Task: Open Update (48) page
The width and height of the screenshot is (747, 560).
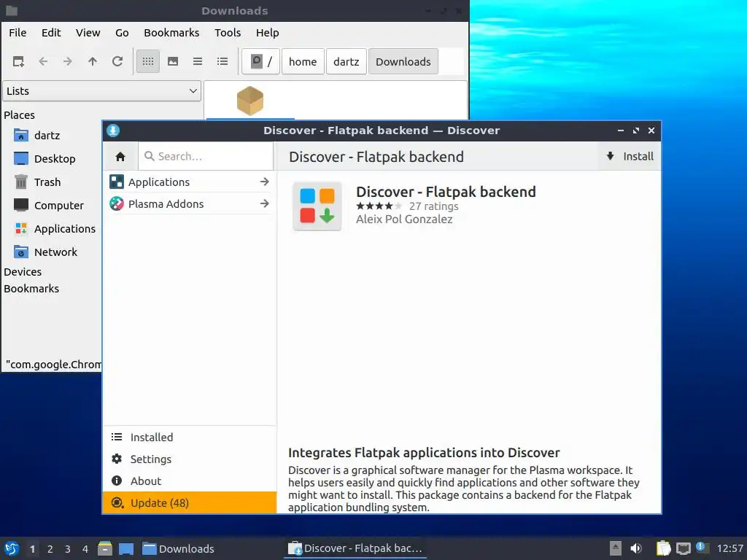Action: pyautogui.click(x=190, y=503)
